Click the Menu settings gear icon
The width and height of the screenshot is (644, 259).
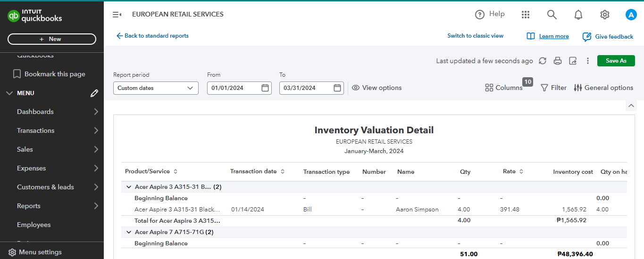(12, 252)
